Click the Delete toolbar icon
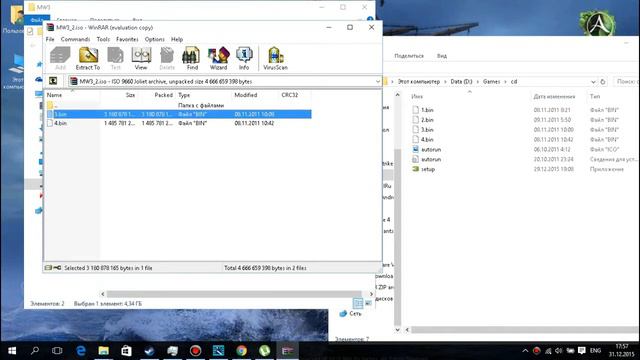640x360 pixels. (167, 58)
